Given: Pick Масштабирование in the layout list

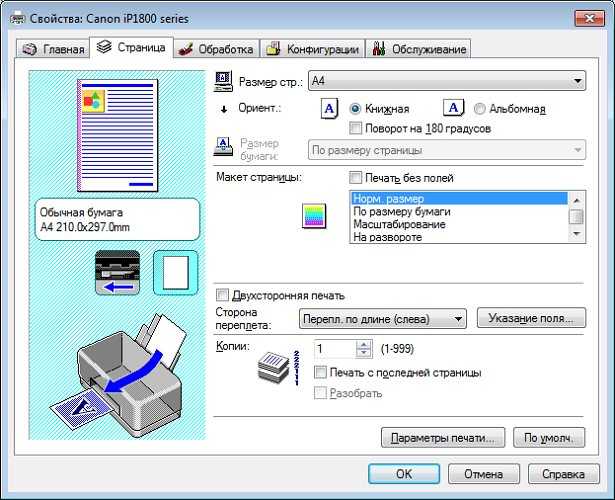Looking at the screenshot, I should pyautogui.click(x=459, y=224).
